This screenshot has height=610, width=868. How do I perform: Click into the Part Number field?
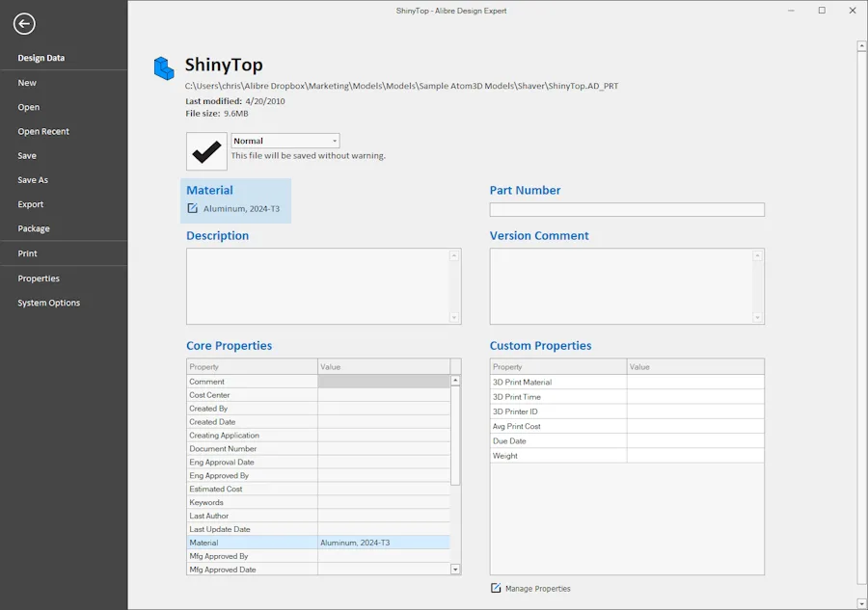pyautogui.click(x=627, y=210)
